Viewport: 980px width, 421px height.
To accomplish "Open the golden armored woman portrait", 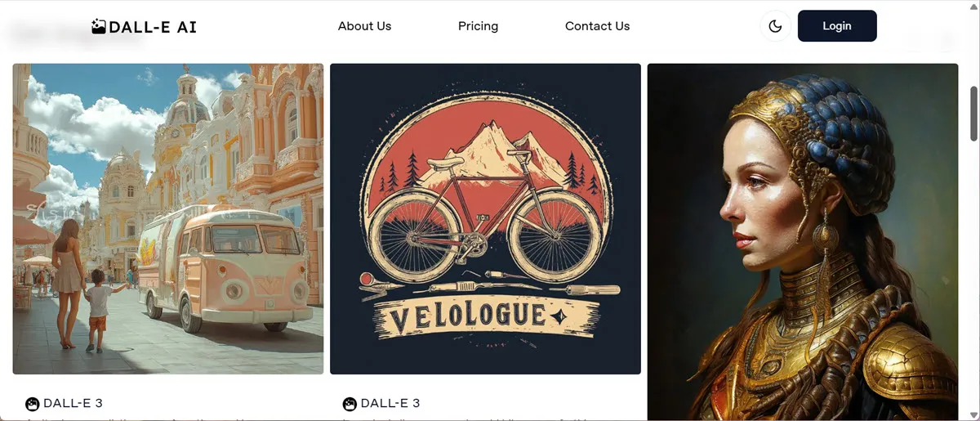I will pyautogui.click(x=802, y=241).
